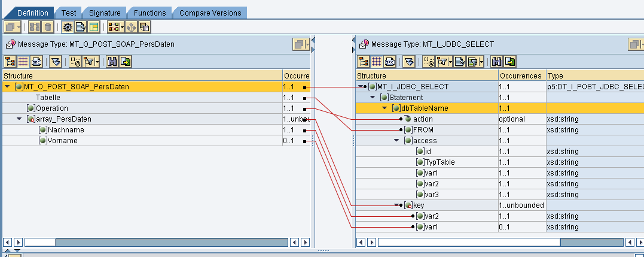Select the Nachname source field

tap(66, 130)
